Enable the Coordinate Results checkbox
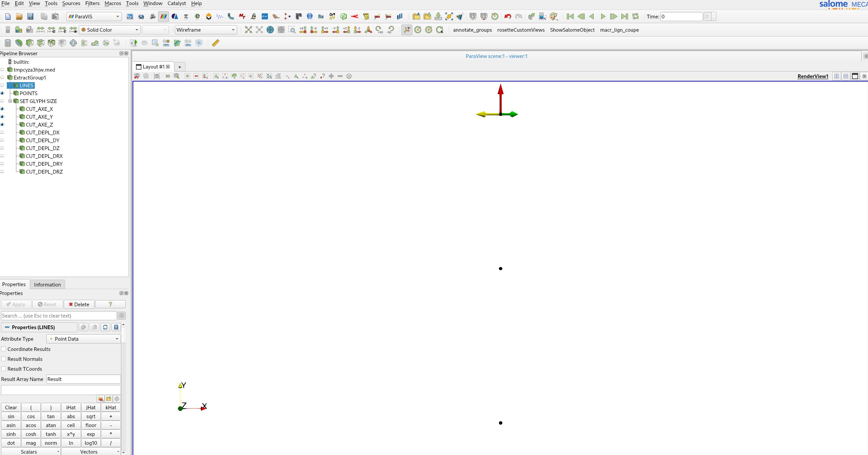The height and width of the screenshot is (455, 868). point(4,349)
